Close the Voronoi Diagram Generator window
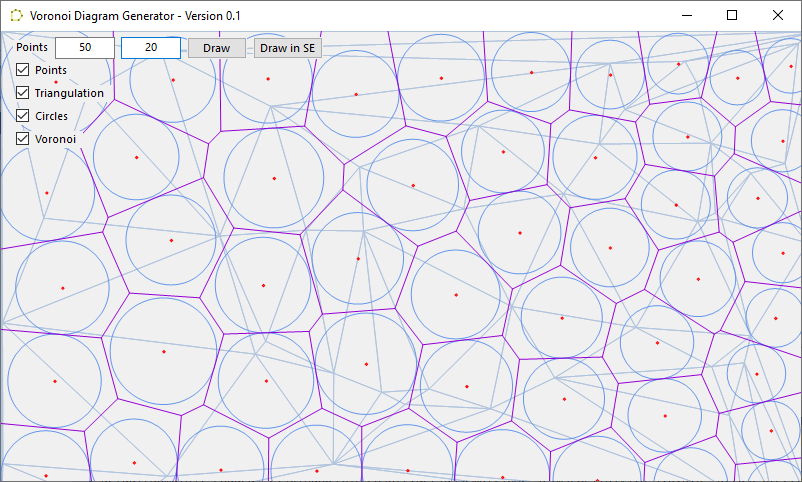The height and width of the screenshot is (482, 802). pyautogui.click(x=778, y=15)
